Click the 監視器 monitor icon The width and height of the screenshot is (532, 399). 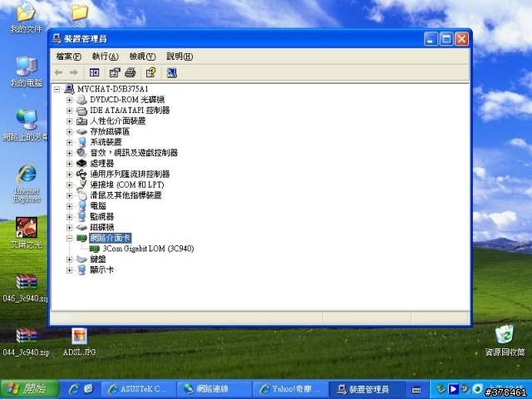pos(81,216)
